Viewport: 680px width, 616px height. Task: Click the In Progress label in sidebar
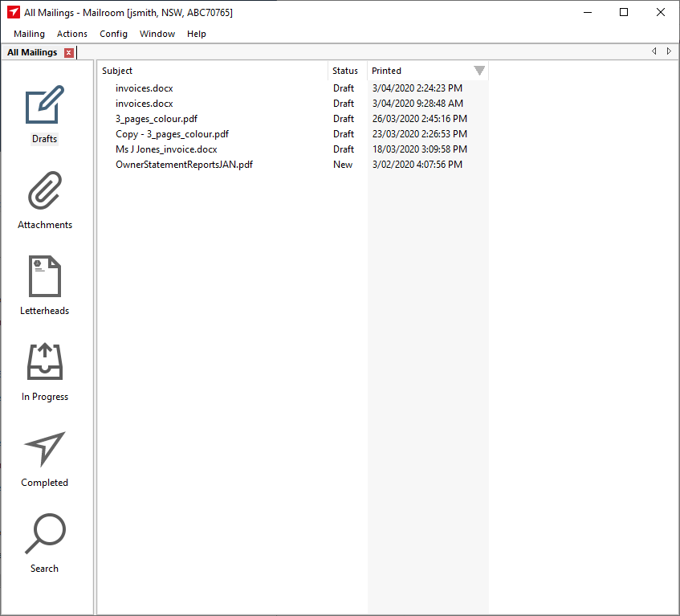(45, 397)
